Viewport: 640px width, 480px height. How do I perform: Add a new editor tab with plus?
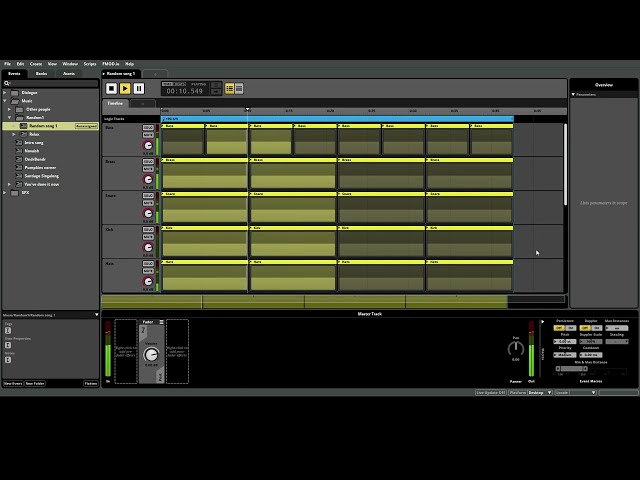click(x=155, y=74)
